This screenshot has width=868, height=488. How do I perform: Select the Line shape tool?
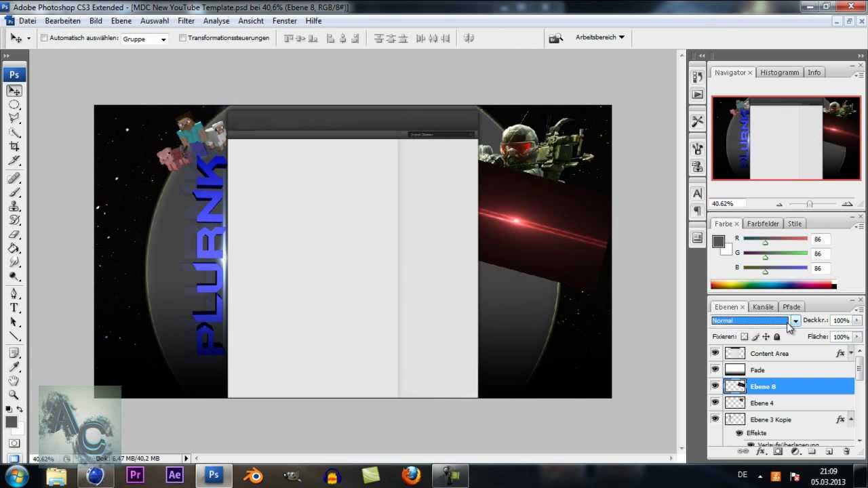[14, 336]
